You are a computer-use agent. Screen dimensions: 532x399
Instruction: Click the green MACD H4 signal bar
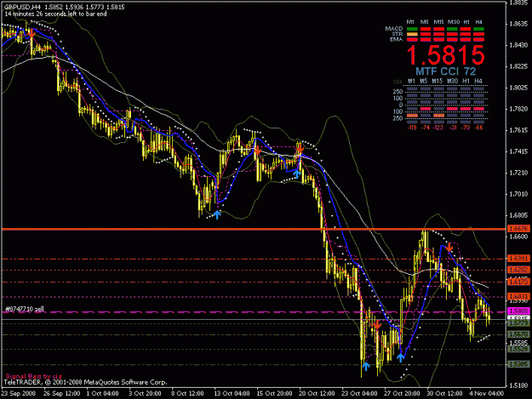click(x=478, y=29)
